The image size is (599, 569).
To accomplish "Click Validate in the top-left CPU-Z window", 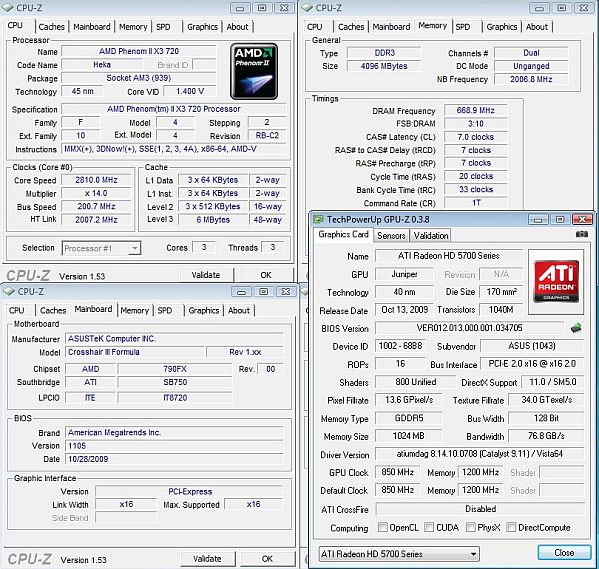I will click(x=206, y=275).
